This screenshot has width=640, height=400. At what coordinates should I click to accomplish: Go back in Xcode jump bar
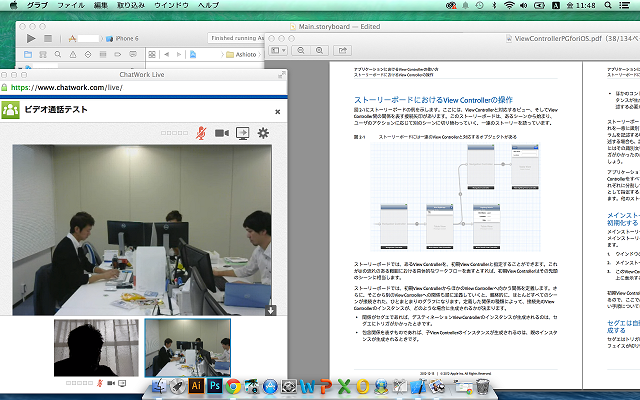click(x=167, y=54)
